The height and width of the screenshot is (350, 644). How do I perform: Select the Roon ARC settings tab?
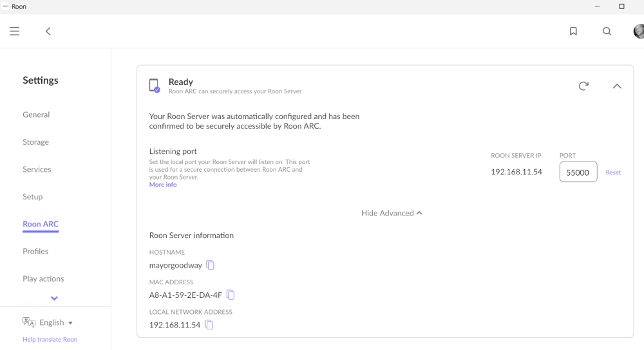pos(41,224)
